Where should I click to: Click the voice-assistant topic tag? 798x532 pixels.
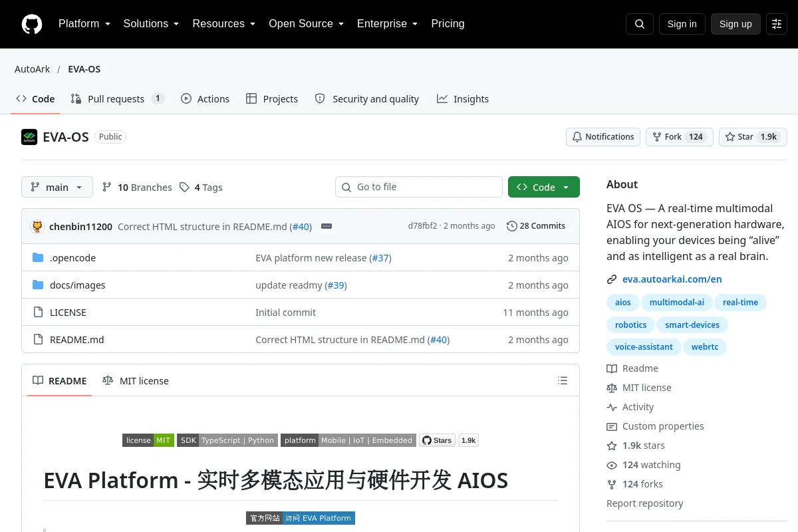tap(644, 347)
